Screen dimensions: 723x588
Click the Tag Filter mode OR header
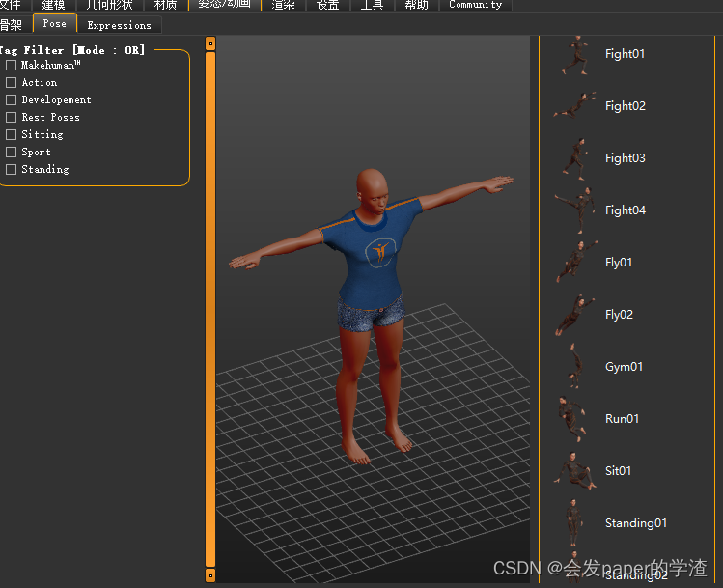tap(72, 50)
